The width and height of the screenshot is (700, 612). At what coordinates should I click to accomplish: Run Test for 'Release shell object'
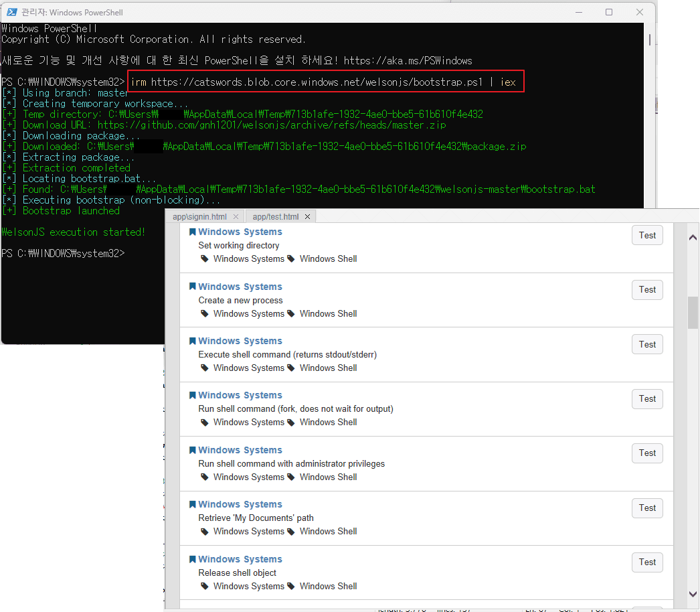pyautogui.click(x=647, y=562)
